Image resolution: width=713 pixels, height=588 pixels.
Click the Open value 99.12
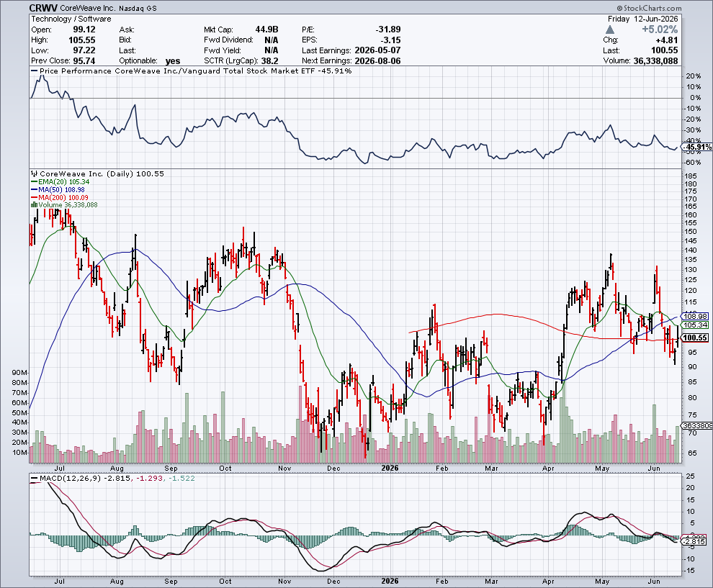84,30
